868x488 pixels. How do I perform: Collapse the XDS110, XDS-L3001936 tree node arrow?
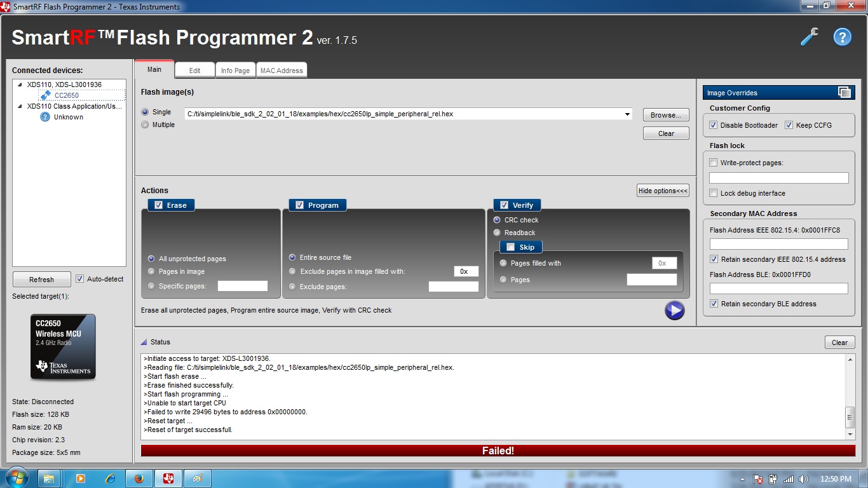pos(19,85)
